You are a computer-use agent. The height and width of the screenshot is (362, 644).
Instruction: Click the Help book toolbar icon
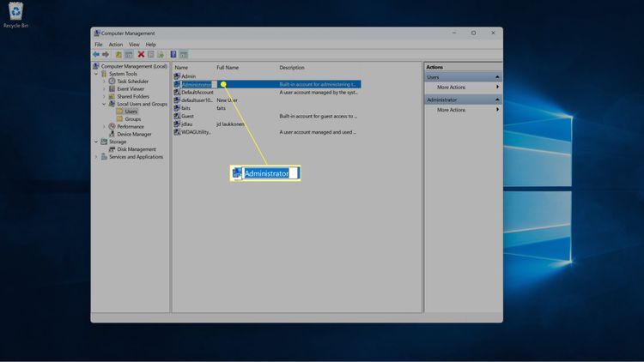tap(173, 54)
